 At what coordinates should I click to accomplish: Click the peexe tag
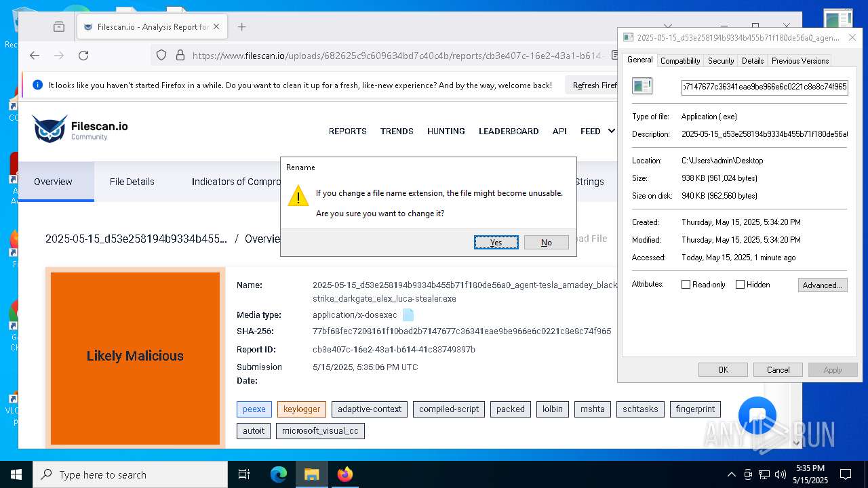tap(254, 409)
